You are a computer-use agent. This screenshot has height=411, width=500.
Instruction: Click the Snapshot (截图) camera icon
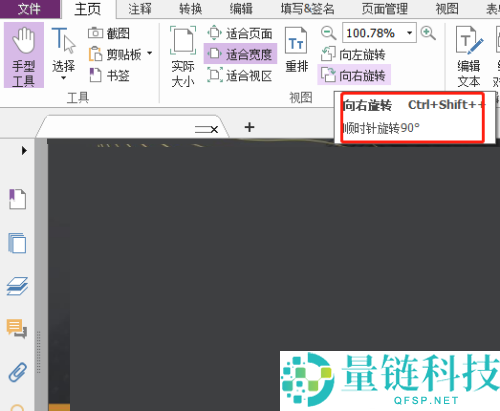click(x=95, y=33)
